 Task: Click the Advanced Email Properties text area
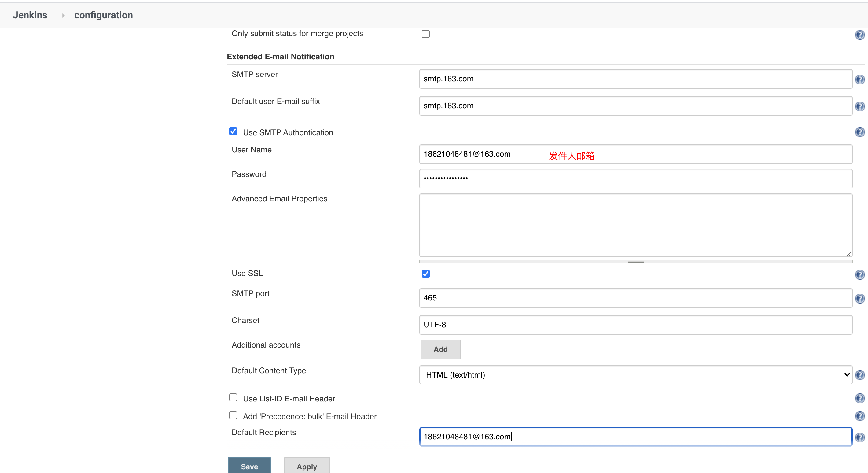pyautogui.click(x=635, y=225)
